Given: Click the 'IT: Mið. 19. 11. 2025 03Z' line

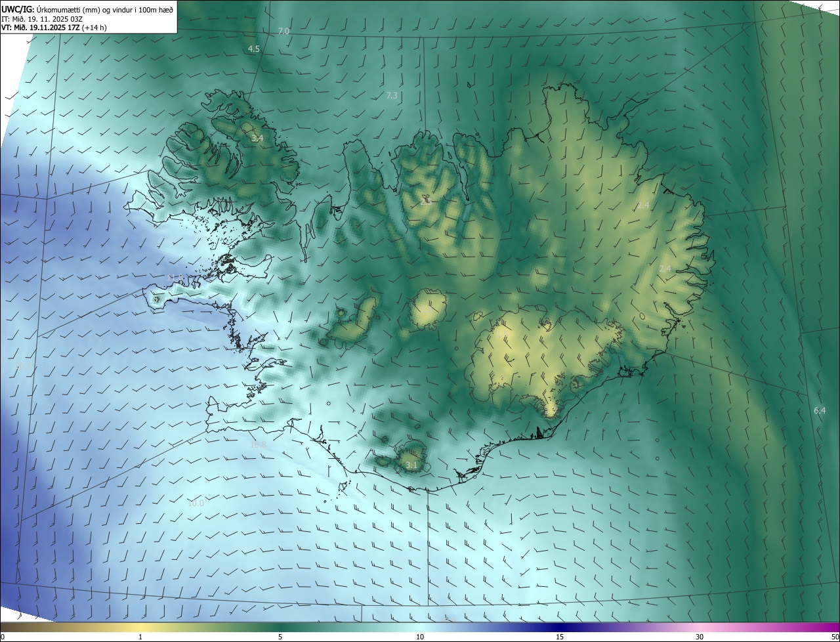Looking at the screenshot, I should (x=41, y=18).
